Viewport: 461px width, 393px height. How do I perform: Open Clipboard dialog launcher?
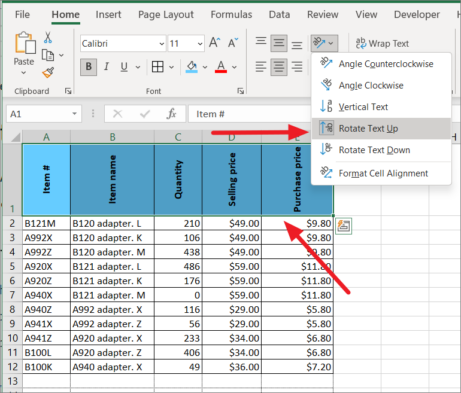68,91
